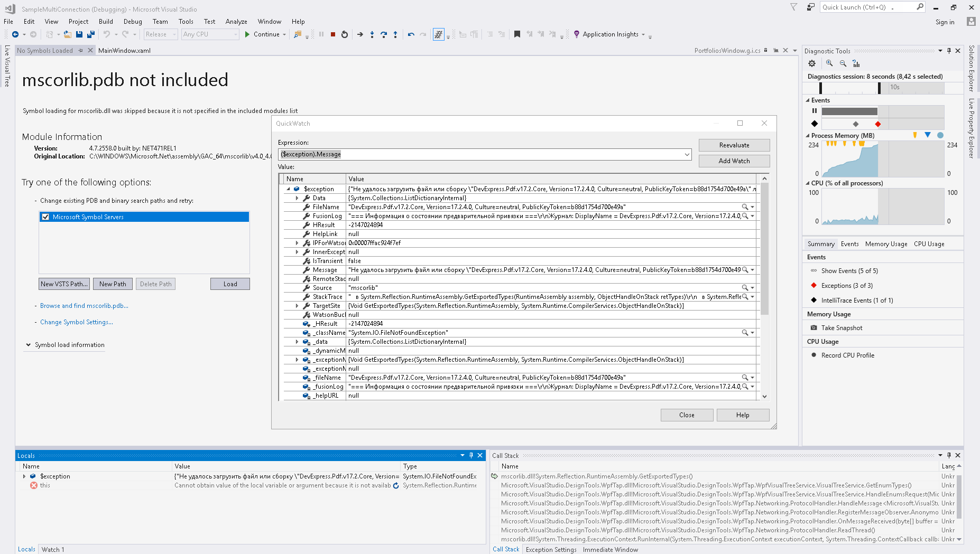Toggle the highlighted hash icon in toolbar
980x554 pixels.
pyautogui.click(x=438, y=34)
